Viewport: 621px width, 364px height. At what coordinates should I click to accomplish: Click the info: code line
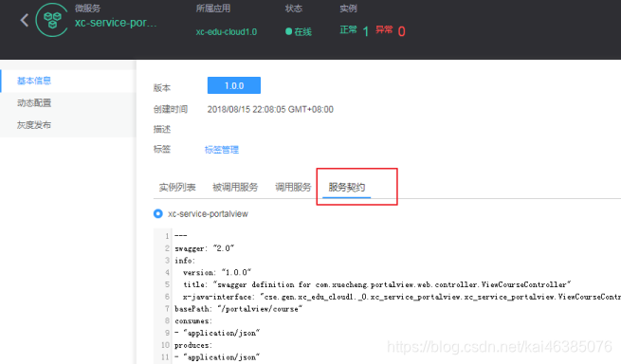(x=185, y=261)
